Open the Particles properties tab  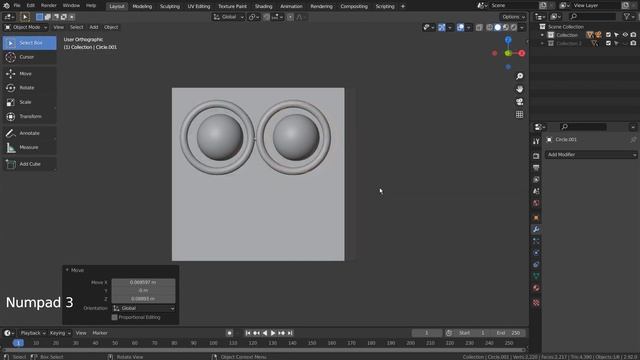536,241
